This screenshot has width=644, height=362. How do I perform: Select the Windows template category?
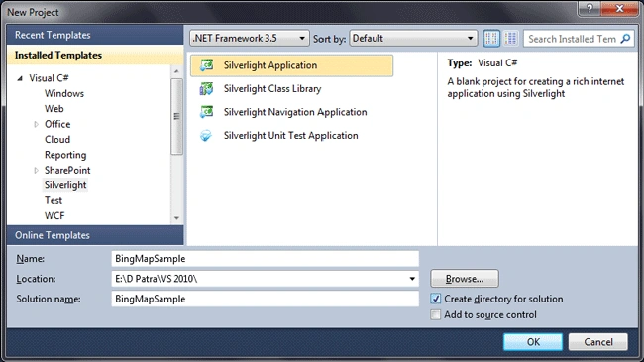[x=64, y=93]
